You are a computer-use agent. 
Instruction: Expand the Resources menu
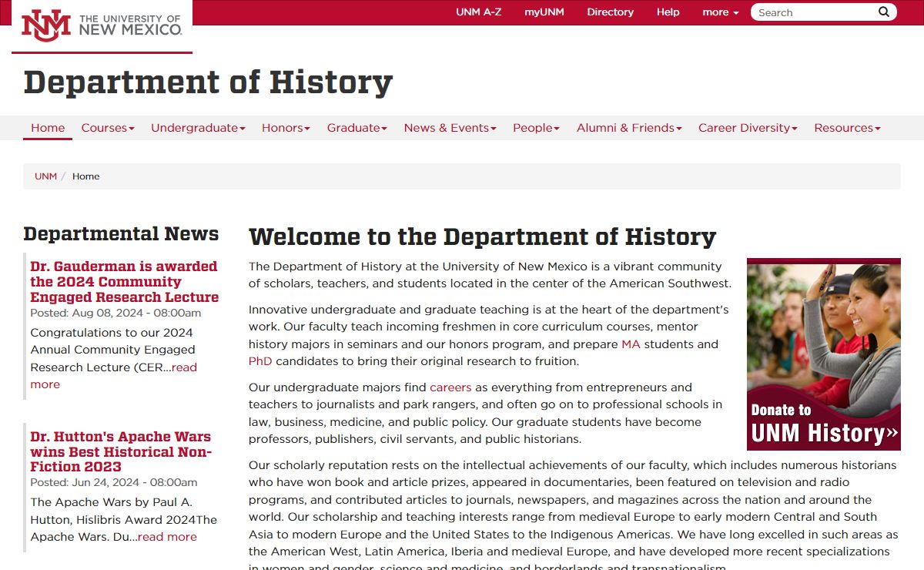pos(847,128)
